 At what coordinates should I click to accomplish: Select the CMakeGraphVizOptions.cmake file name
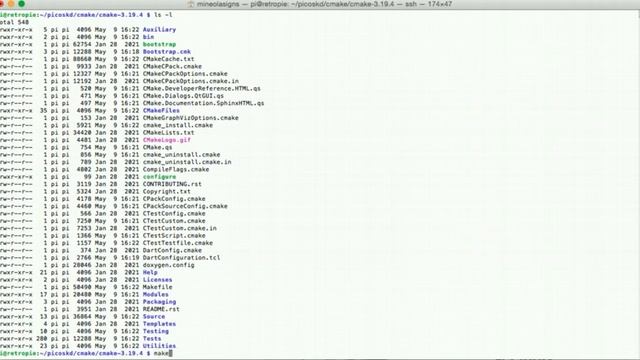click(190, 118)
